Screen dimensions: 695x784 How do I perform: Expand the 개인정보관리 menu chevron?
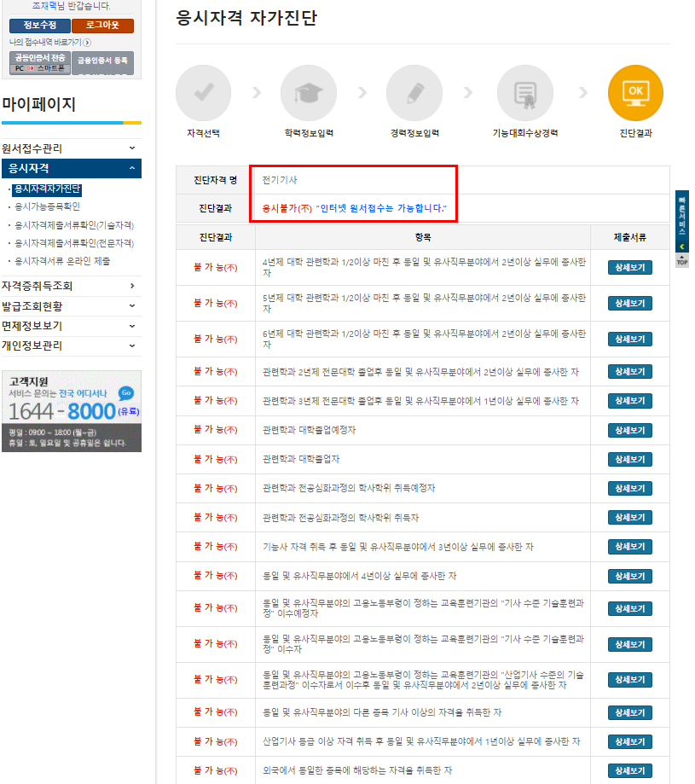132,346
